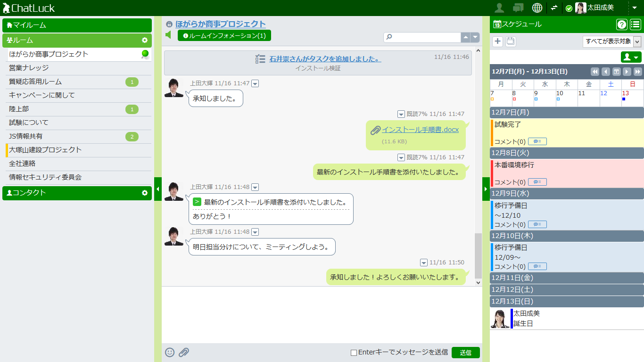Click message input text area

322,315
